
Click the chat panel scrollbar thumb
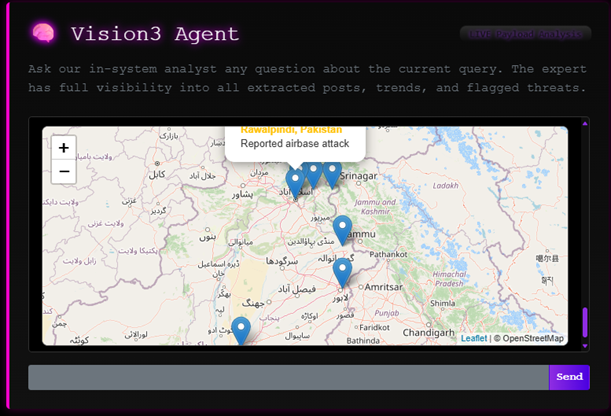[585, 323]
